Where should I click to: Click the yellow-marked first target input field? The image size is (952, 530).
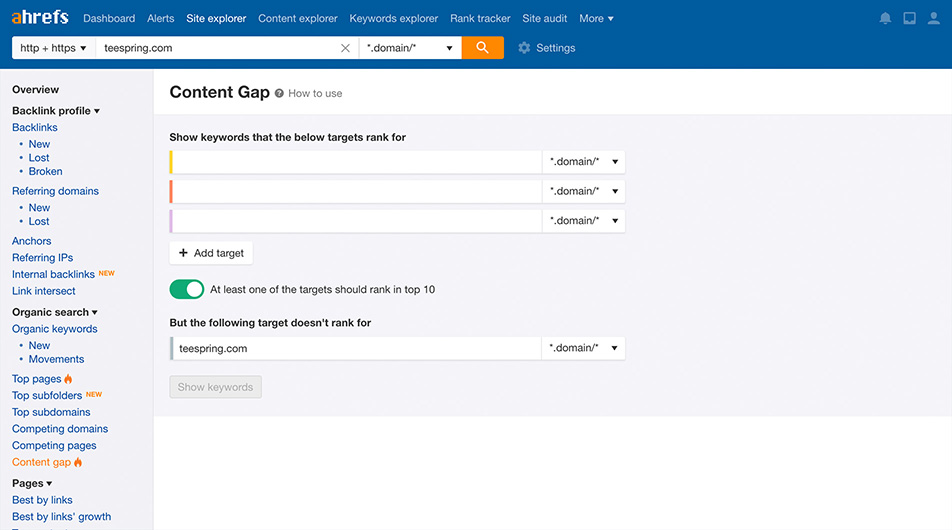(357, 162)
